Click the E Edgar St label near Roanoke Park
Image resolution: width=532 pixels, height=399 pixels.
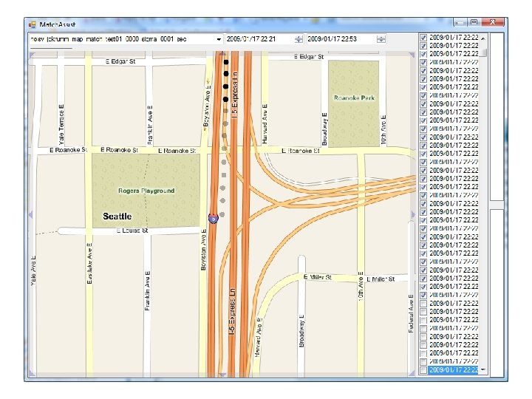point(309,57)
